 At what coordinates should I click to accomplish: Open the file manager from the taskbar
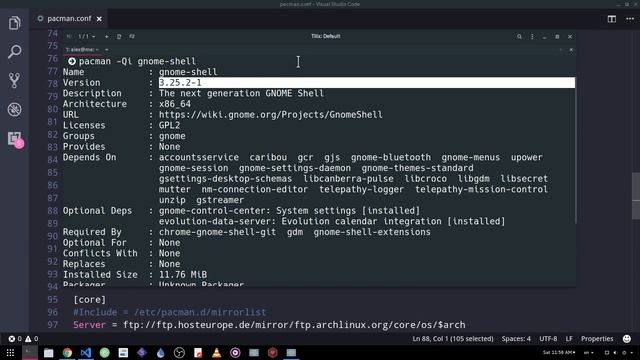[49, 353]
